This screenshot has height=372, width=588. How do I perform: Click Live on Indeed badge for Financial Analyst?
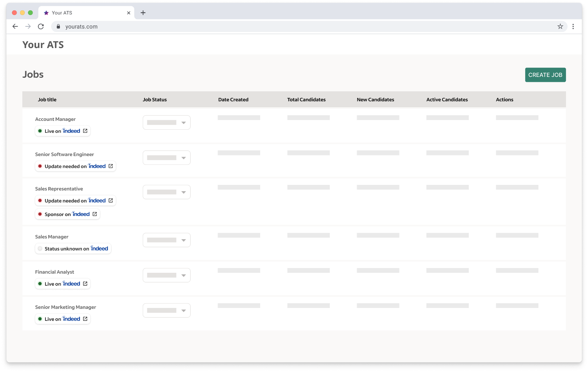tap(63, 283)
